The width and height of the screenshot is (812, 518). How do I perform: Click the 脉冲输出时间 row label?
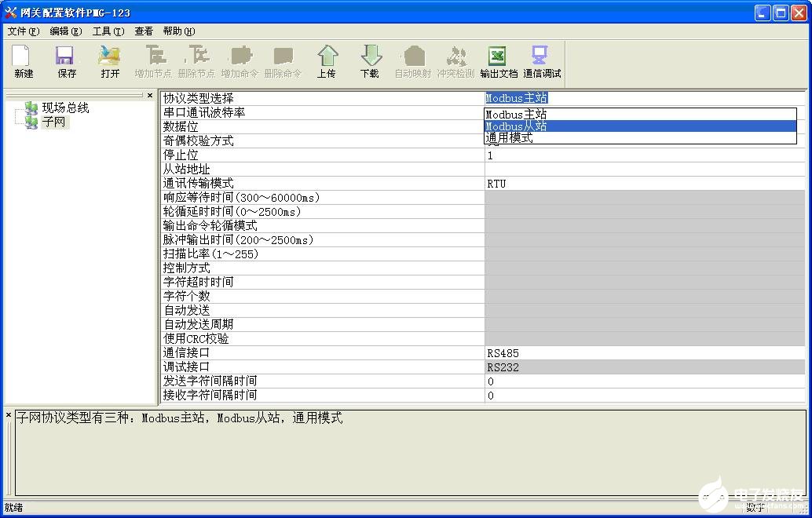pyautogui.click(x=238, y=239)
